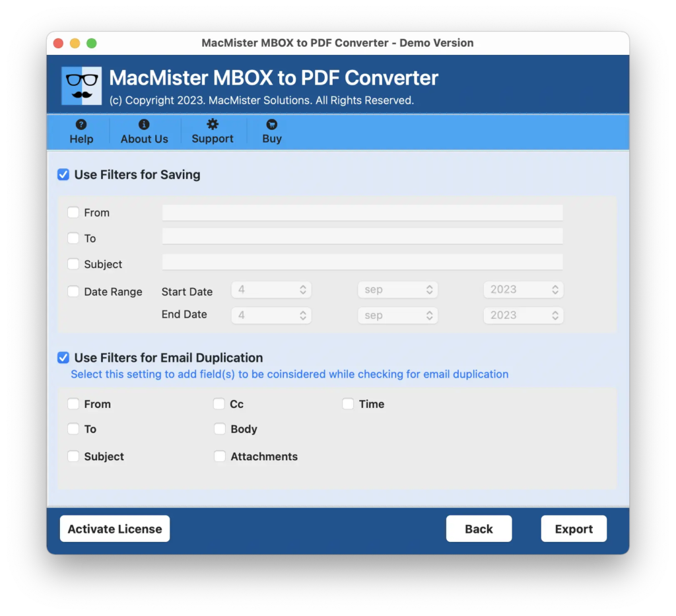Open the End Date year dropdown
The width and height of the screenshot is (676, 616).
tap(524, 316)
